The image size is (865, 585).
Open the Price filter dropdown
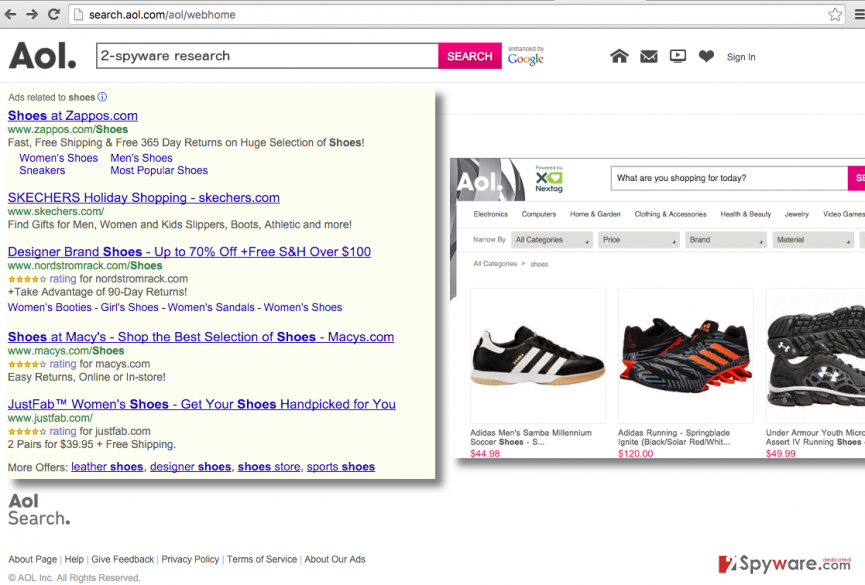tap(639, 240)
